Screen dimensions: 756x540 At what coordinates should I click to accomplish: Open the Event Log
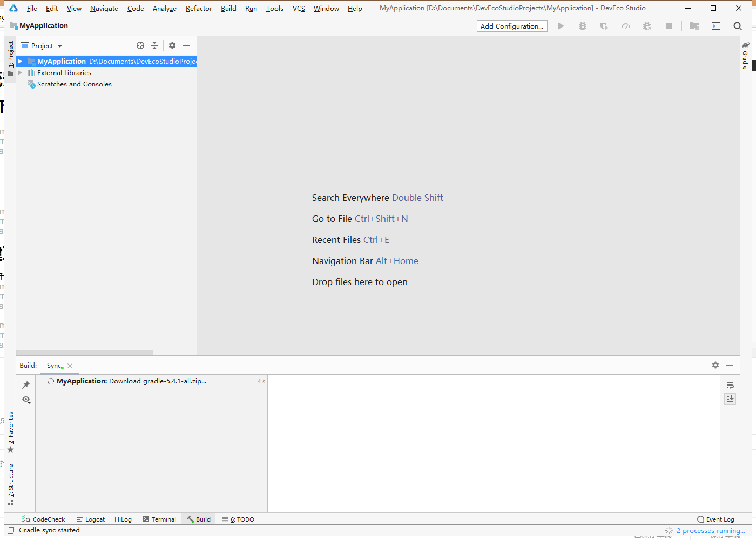click(x=715, y=519)
